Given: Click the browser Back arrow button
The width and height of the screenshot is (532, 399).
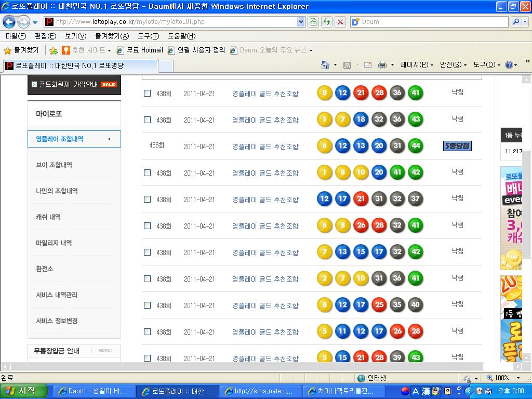Looking at the screenshot, I should [9, 22].
